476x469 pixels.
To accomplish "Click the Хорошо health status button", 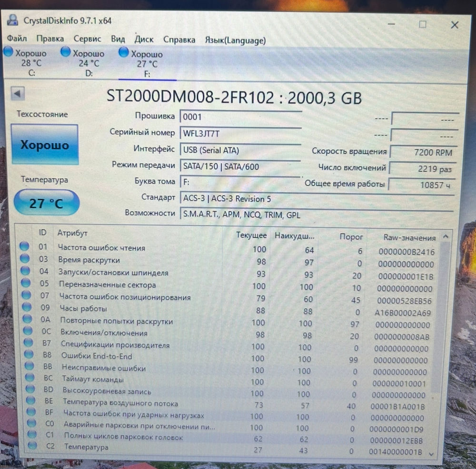I will 45,145.
